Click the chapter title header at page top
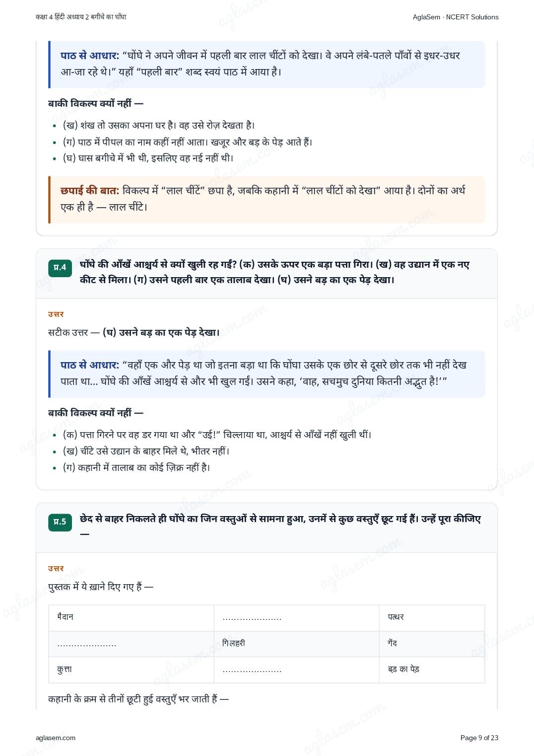 (81, 17)
